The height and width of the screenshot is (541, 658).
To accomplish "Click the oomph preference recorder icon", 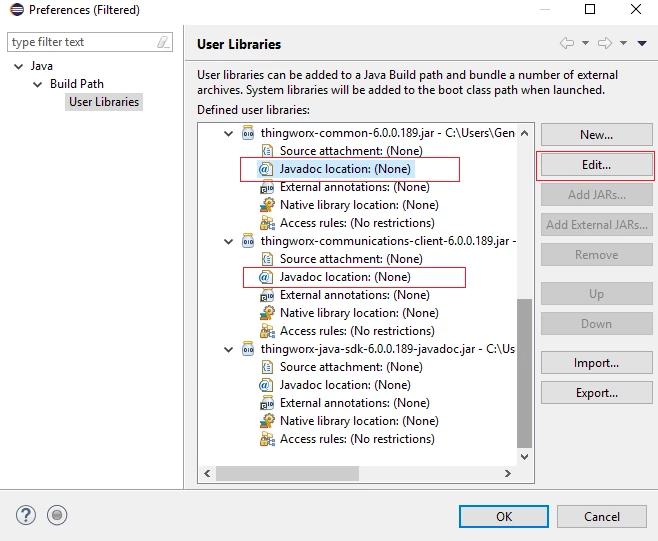I will (57, 515).
